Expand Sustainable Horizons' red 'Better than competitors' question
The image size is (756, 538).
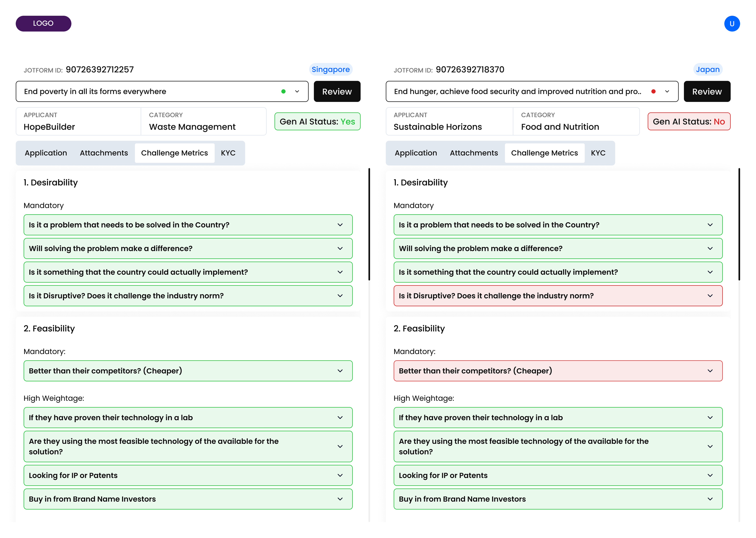[x=558, y=371]
